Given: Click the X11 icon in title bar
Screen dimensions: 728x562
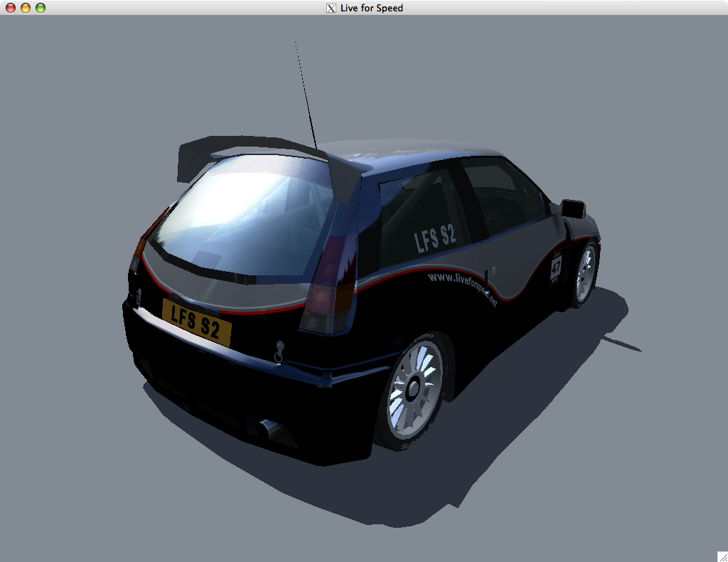Looking at the screenshot, I should point(331,8).
